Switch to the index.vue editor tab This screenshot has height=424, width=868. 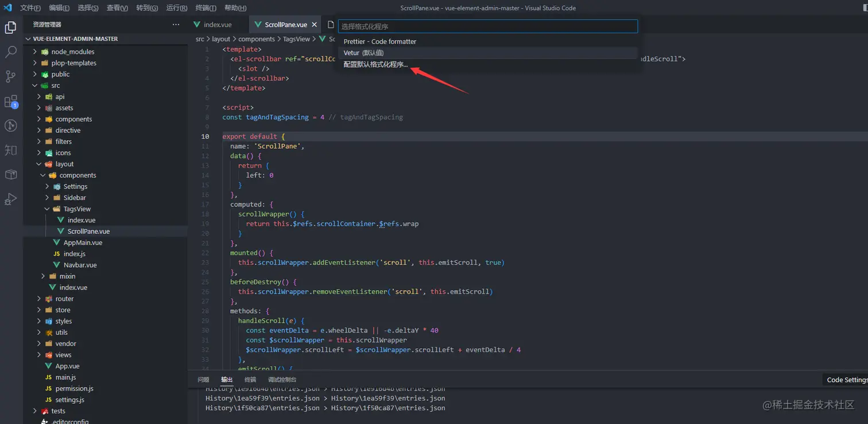[218, 25]
